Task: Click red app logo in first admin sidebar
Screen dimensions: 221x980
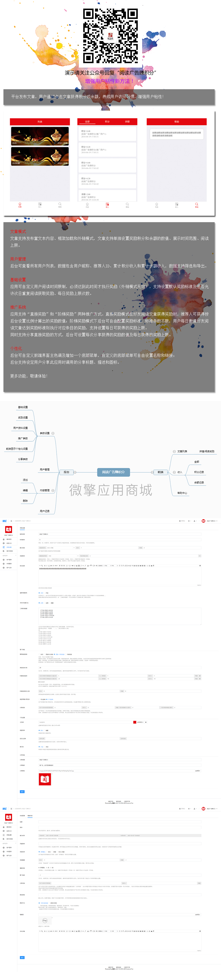Action: click(8, 530)
